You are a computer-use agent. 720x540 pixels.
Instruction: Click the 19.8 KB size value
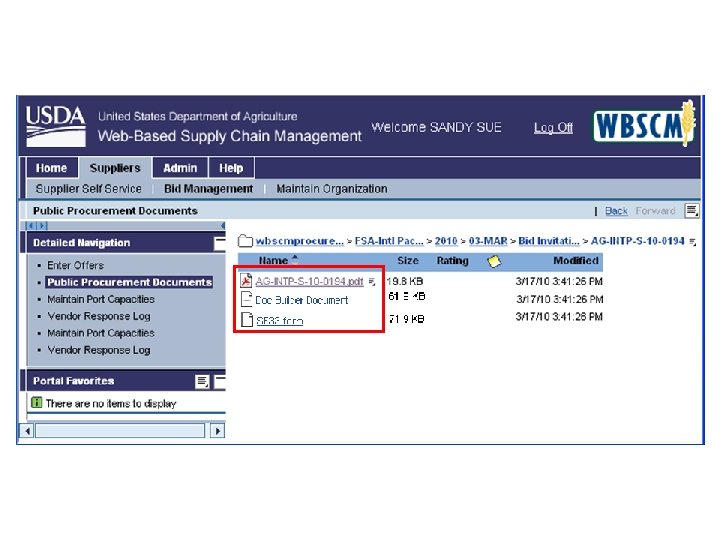coord(405,281)
